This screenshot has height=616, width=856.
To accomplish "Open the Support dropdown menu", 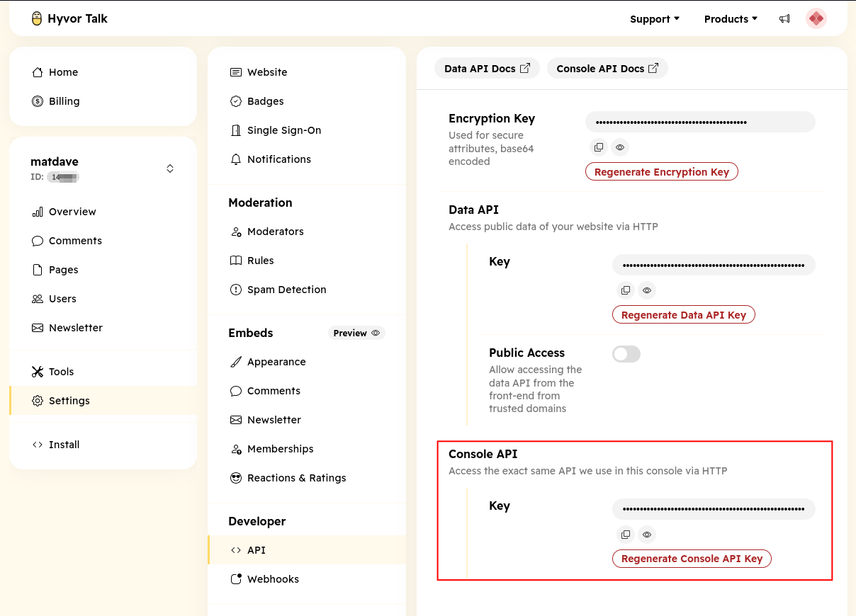I will click(654, 19).
